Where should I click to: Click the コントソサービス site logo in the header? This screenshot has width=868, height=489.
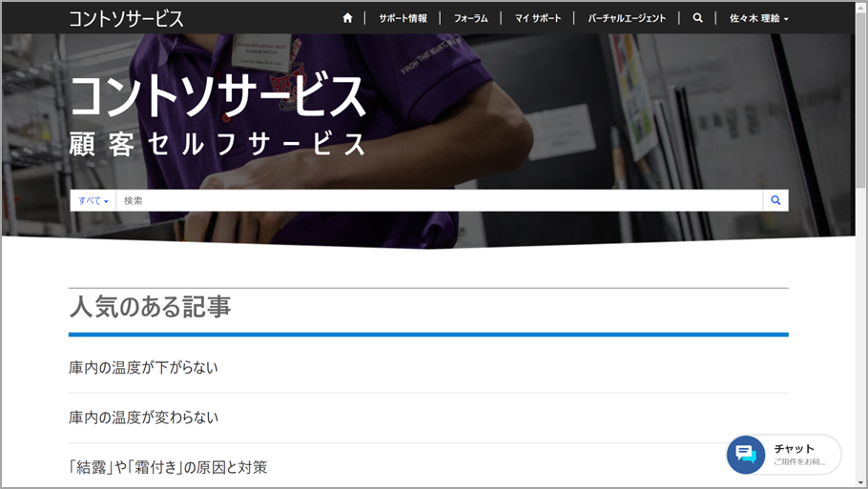(126, 18)
